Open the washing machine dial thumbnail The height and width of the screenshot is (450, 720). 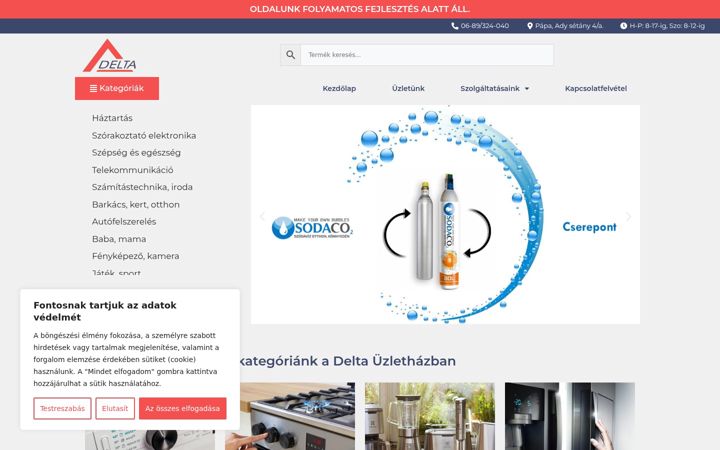(150, 440)
